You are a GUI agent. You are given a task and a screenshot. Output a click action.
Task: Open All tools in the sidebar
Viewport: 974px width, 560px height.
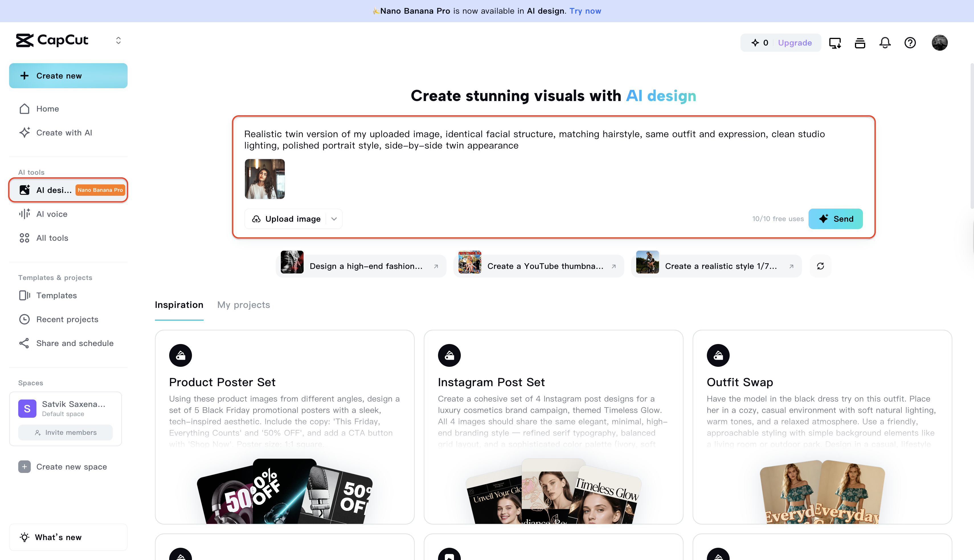click(x=52, y=238)
